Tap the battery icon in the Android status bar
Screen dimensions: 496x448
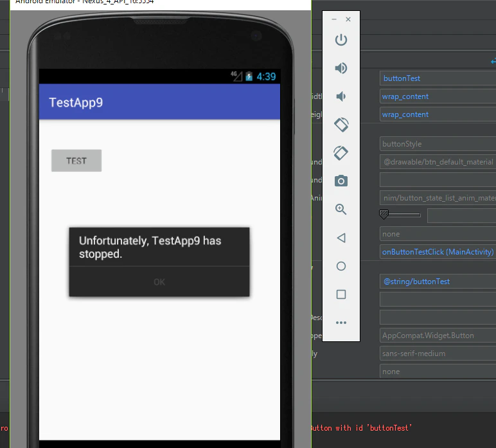249,76
